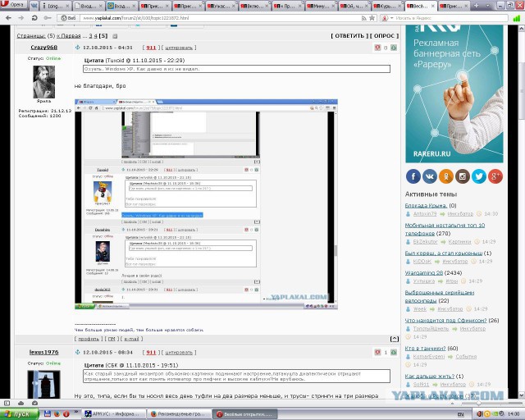Click the «Первая page link
The width and height of the screenshot is (525, 420).
(x=69, y=36)
